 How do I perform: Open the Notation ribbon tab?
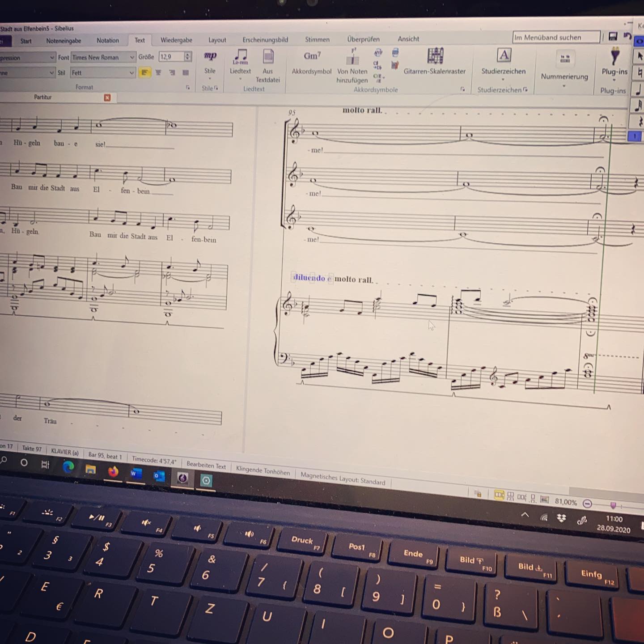point(108,40)
